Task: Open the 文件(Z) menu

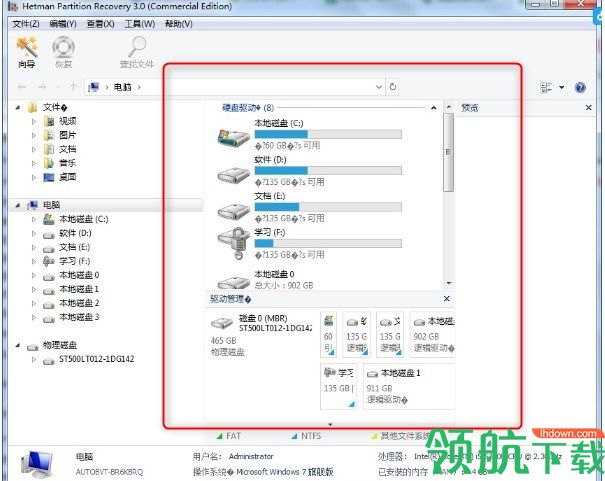Action: (26, 24)
